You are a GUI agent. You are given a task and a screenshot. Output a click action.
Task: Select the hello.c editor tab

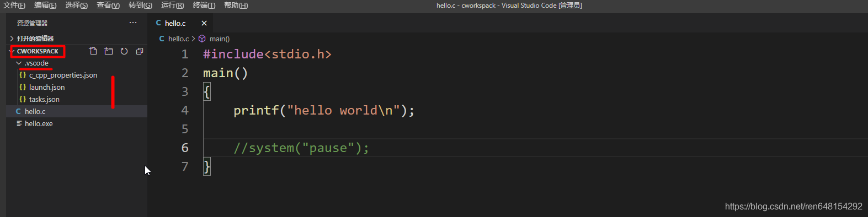coord(180,23)
